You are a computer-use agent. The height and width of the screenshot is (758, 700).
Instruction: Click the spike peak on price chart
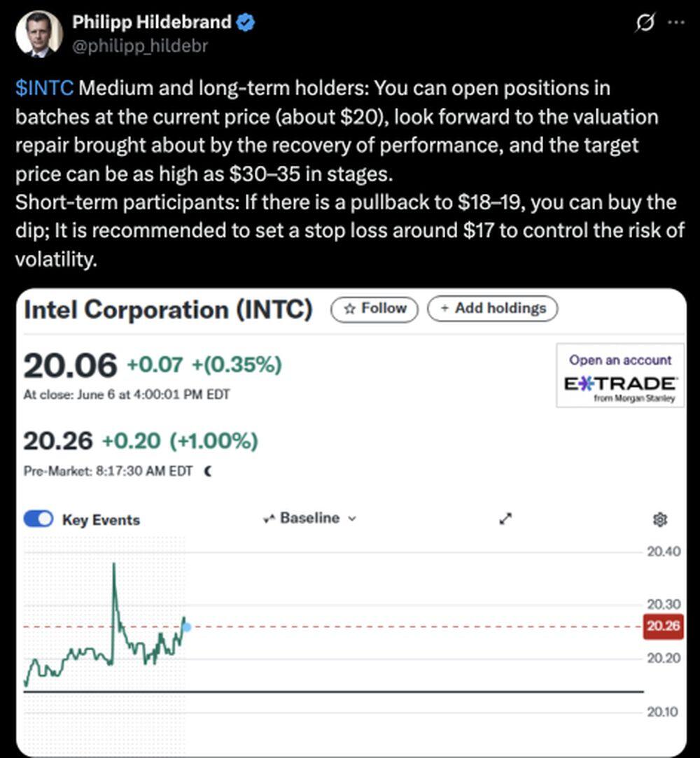(x=114, y=563)
